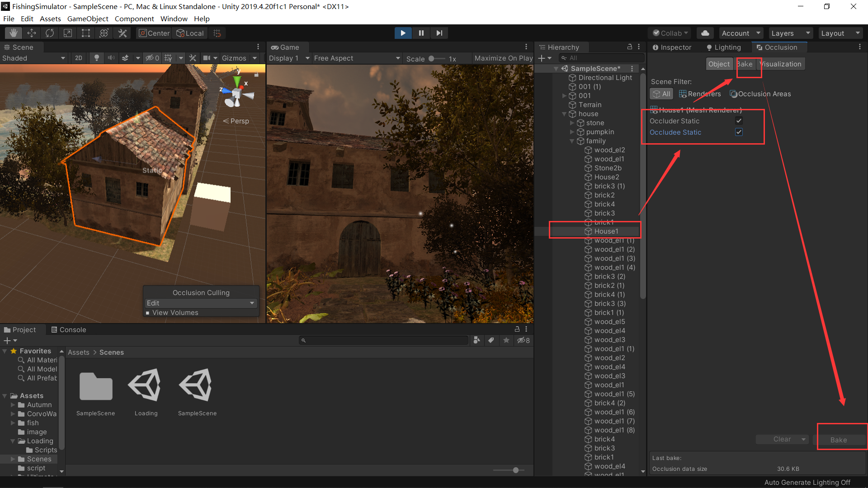Select the Rotate tool

click(49, 33)
